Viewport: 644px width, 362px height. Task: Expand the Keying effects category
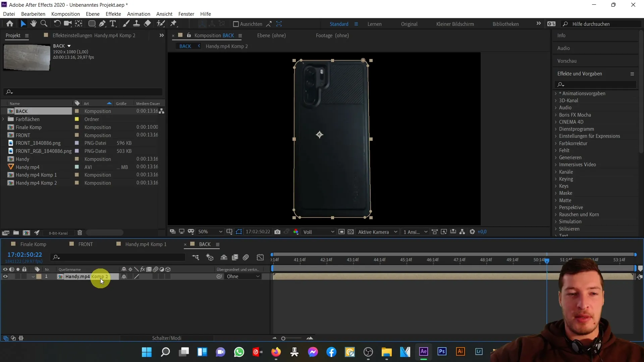point(556,179)
